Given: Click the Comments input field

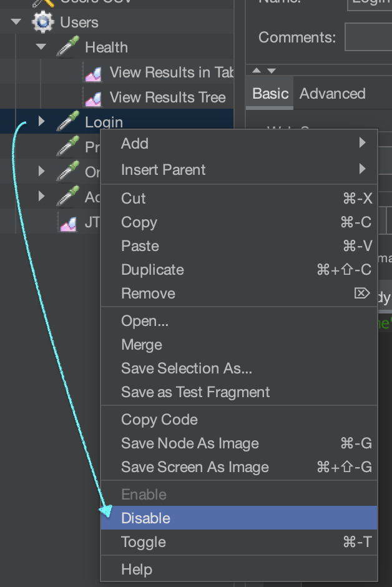Looking at the screenshot, I should 368,37.
